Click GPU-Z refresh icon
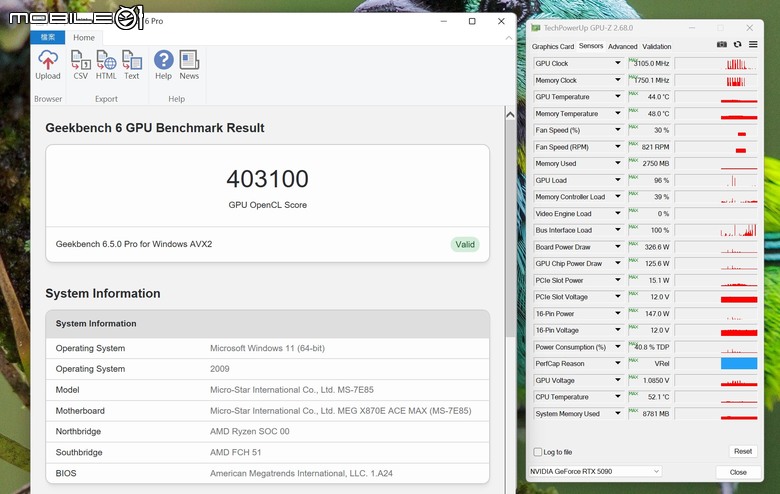 tap(738, 44)
